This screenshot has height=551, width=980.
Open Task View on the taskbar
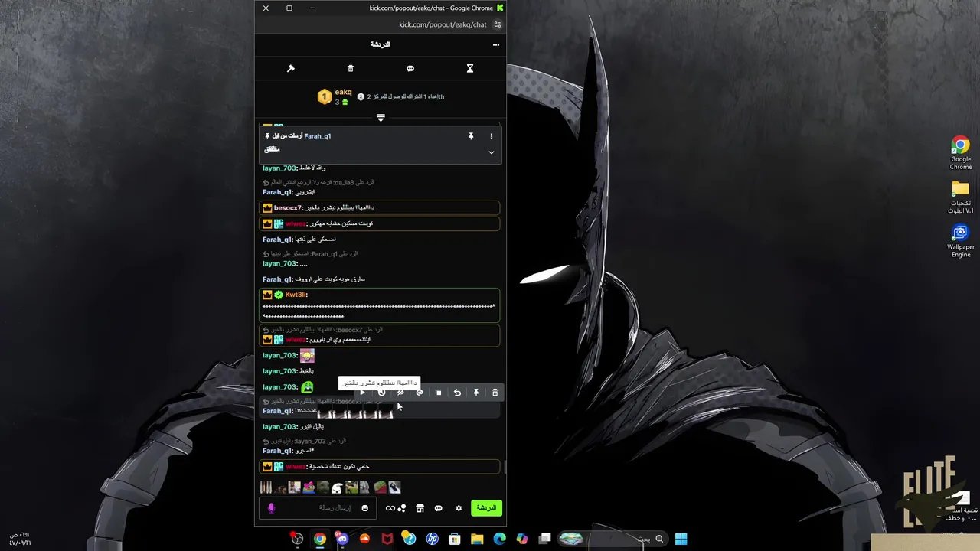[x=545, y=539]
